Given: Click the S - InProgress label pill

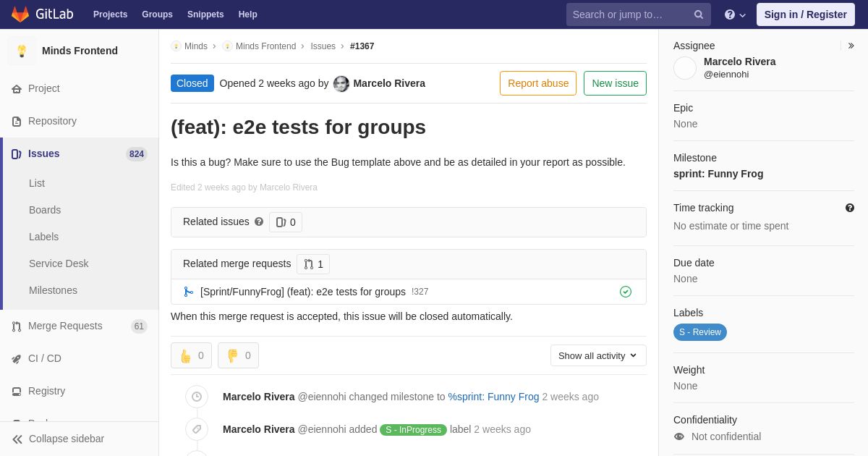Looking at the screenshot, I should 413,430.
